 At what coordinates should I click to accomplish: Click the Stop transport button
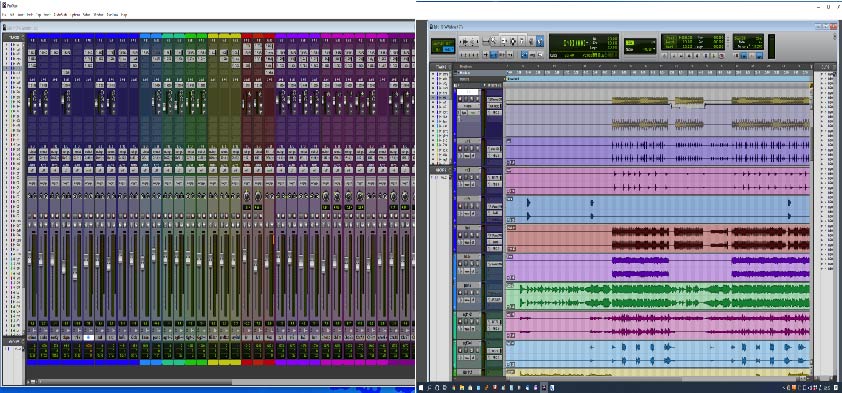[706, 56]
